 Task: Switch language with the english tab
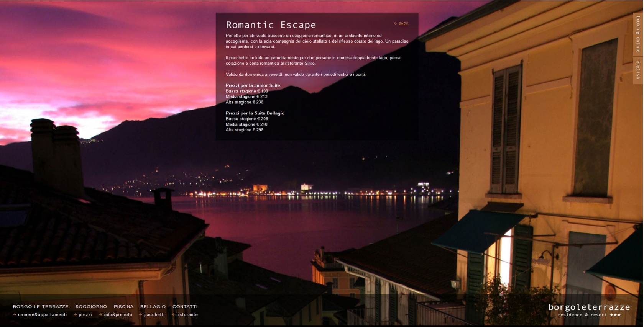click(638, 70)
